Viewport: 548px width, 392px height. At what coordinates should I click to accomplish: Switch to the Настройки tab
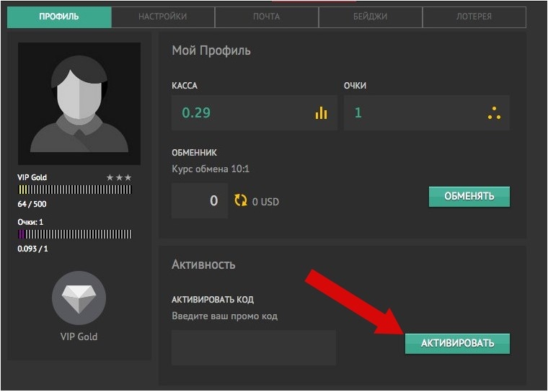(x=163, y=17)
